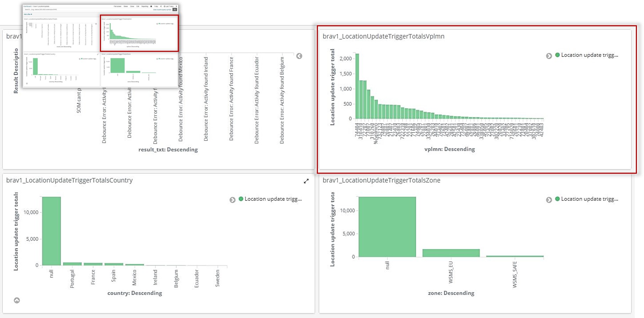Select Zone legend label 'Location update trigg...'
Viewport: 644px width, 318px height.
pyautogui.click(x=590, y=199)
